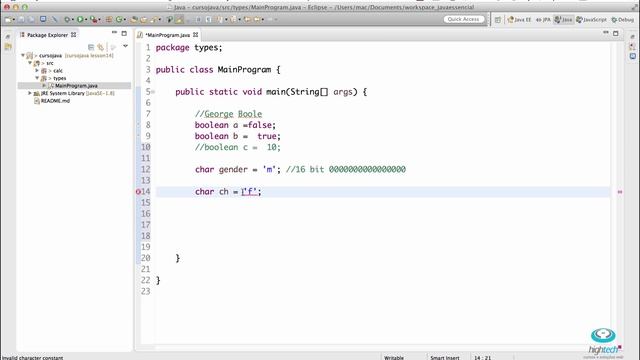The image size is (640, 360).
Task: Switch to the Java EE perspective
Action: (519, 20)
